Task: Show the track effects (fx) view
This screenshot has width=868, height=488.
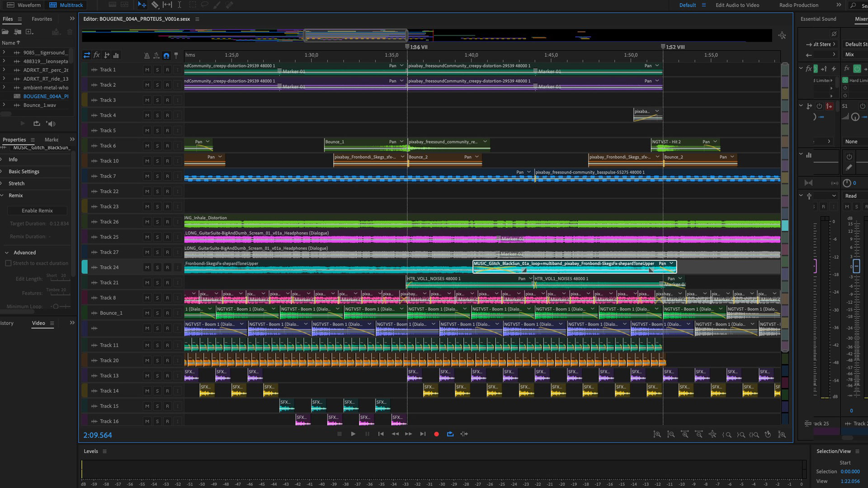Action: pos(96,55)
